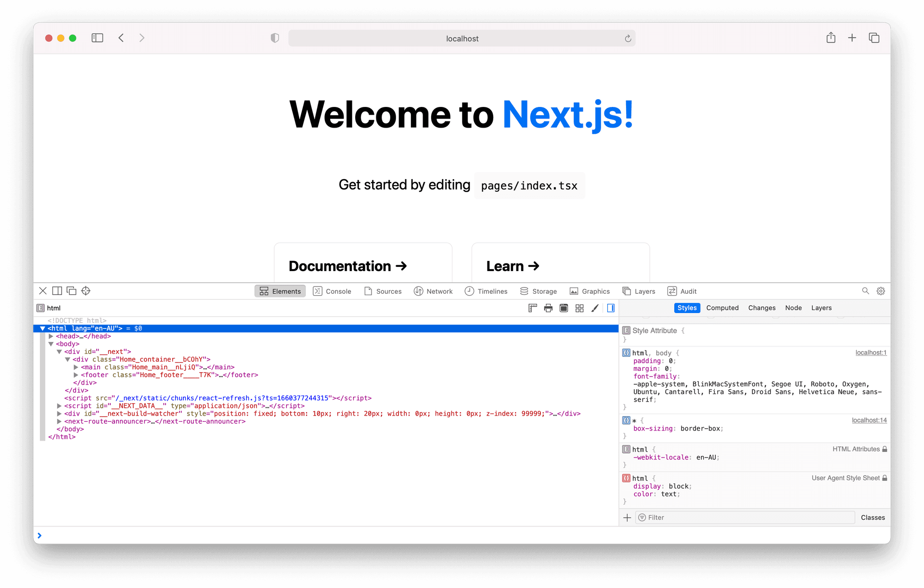The height and width of the screenshot is (588, 924).
Task: Open the Storage panel
Action: pos(539,291)
